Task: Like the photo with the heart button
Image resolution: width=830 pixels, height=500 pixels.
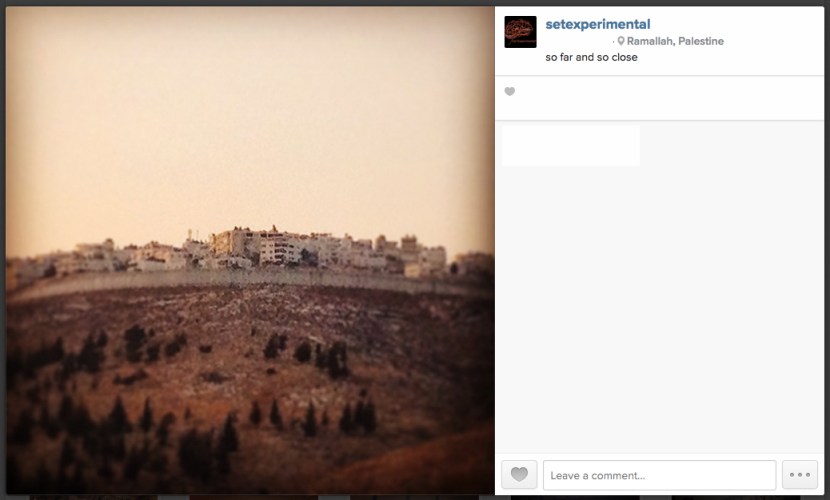Action: [519, 475]
